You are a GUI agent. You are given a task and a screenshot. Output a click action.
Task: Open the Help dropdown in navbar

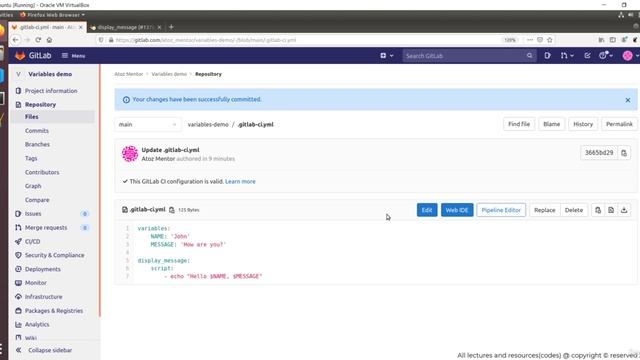pos(606,56)
